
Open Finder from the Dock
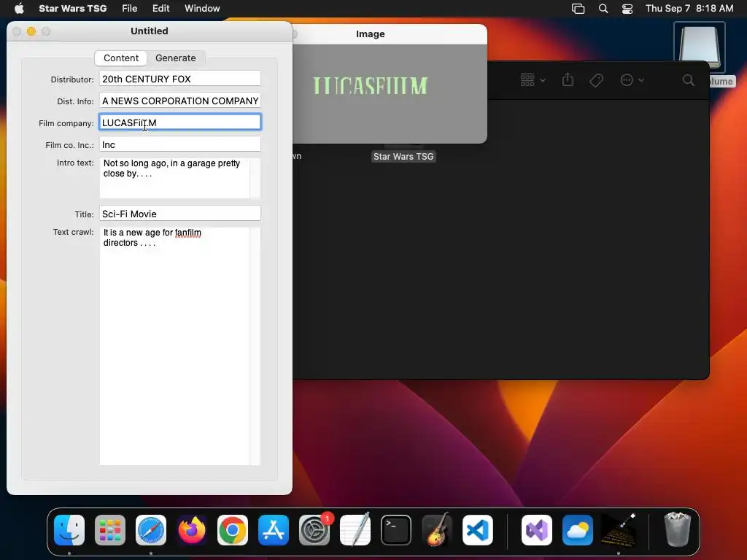pos(69,530)
